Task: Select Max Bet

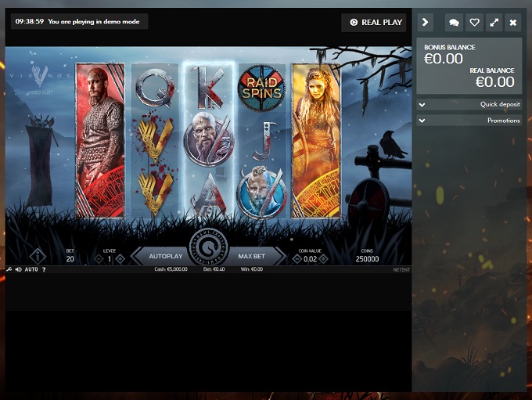Action: (x=252, y=257)
